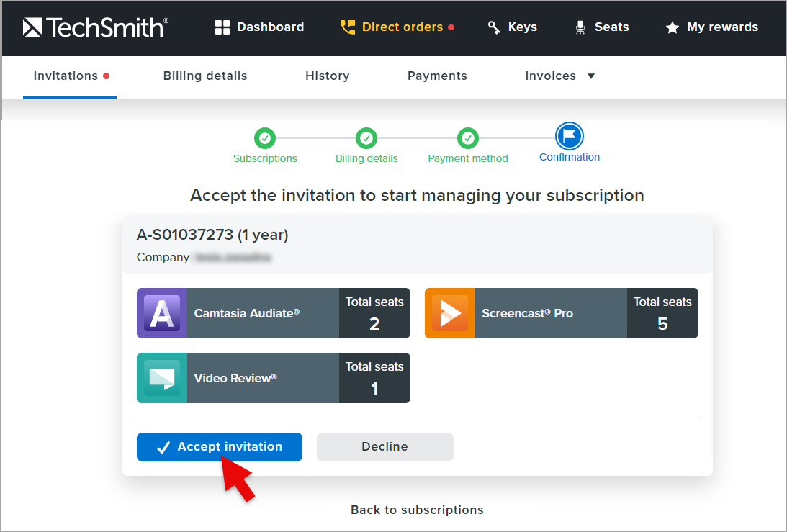
Task: Expand the Invoices dropdown arrow
Action: [591, 76]
